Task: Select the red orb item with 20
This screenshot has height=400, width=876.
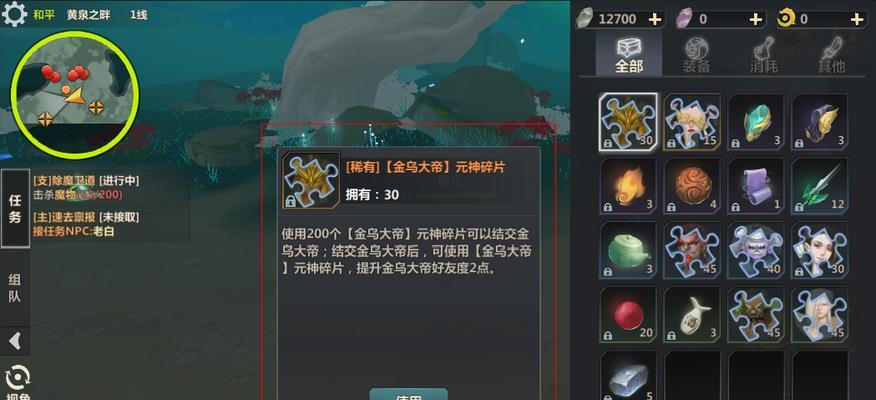Action: point(628,315)
